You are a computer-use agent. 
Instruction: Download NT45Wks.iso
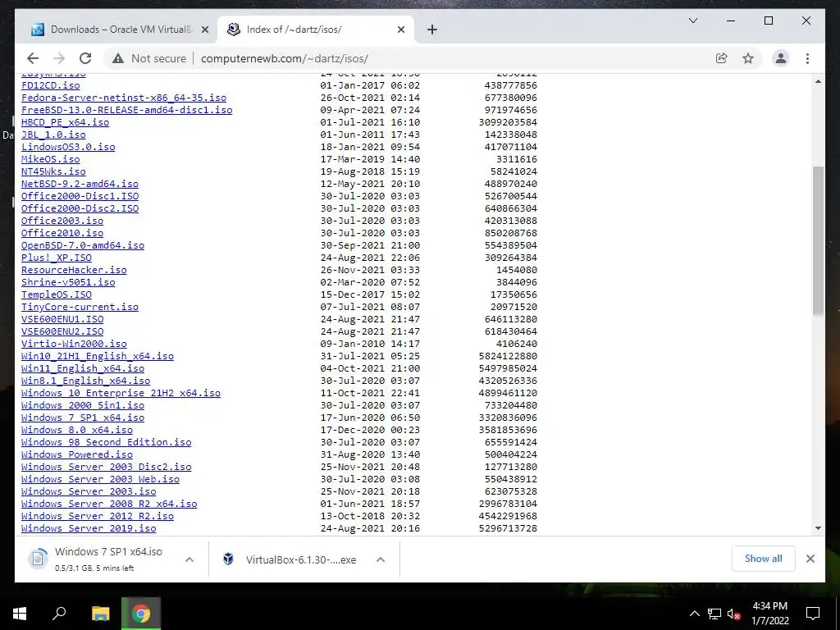point(53,172)
